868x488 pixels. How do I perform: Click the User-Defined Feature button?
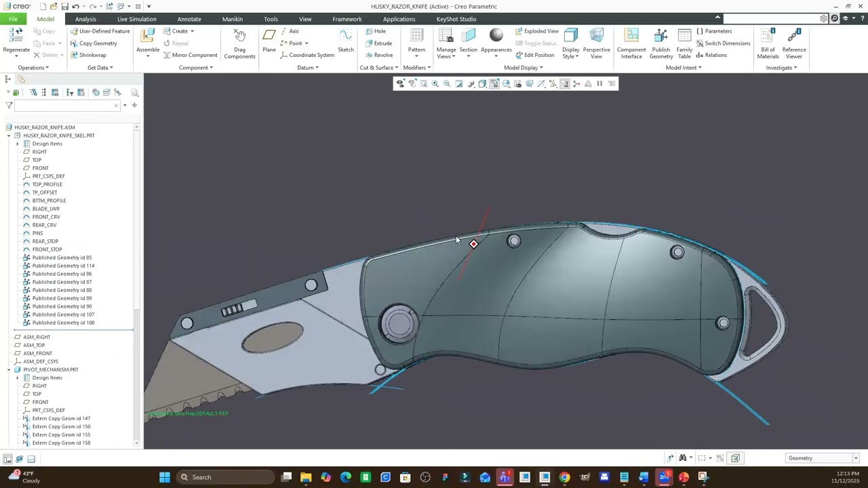click(x=100, y=31)
